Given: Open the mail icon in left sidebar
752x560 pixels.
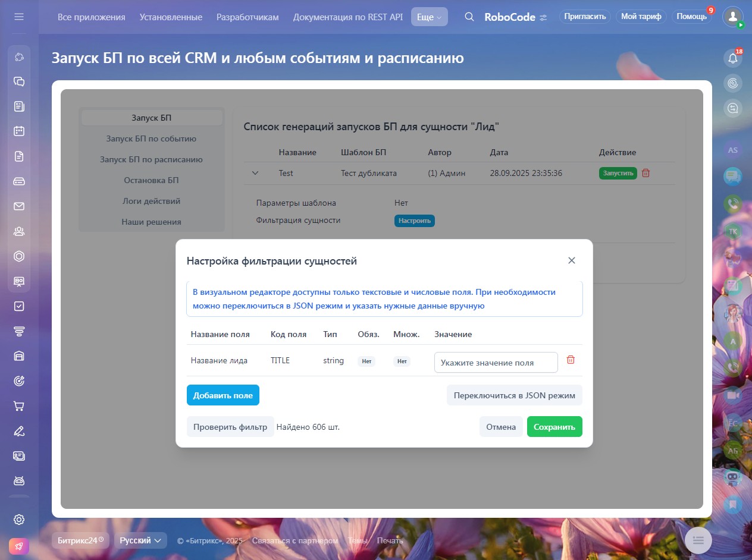Looking at the screenshot, I should pyautogui.click(x=19, y=206).
